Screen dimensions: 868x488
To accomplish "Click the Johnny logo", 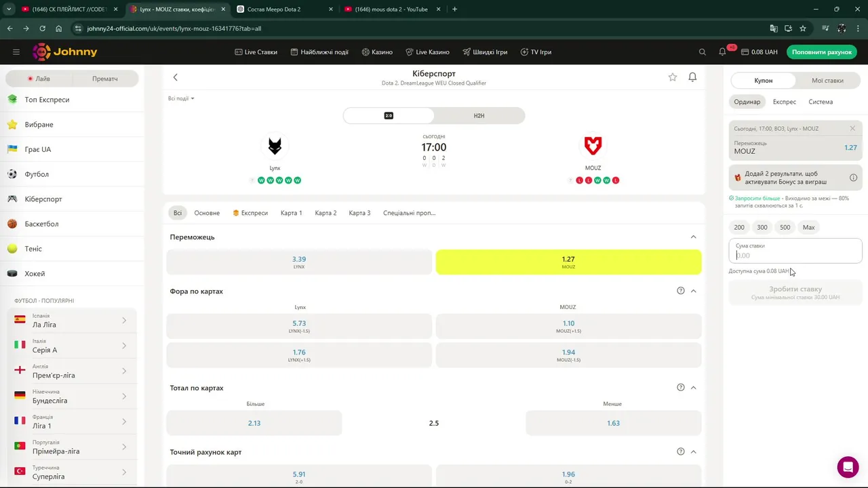I will click(x=65, y=52).
